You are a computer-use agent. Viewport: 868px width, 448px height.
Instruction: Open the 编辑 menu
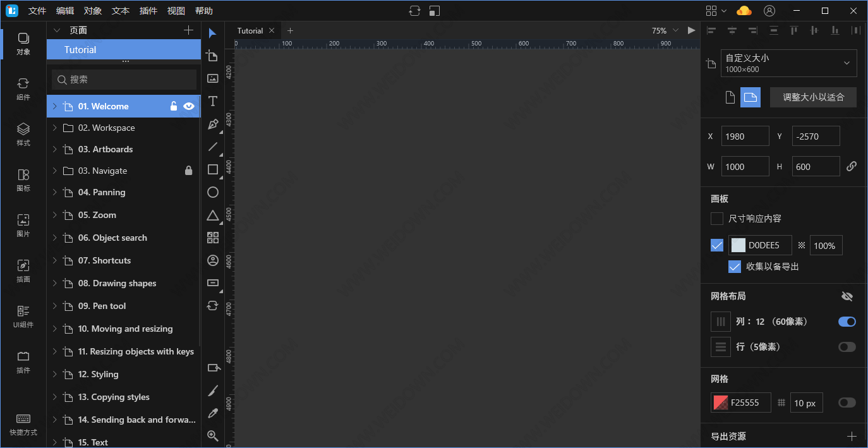65,11
